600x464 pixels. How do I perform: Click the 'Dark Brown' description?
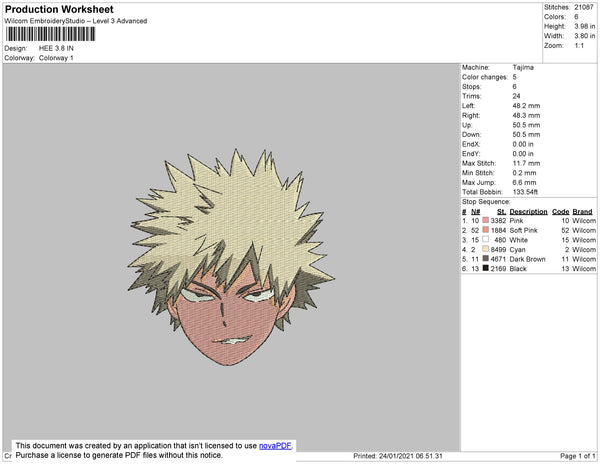527,259
